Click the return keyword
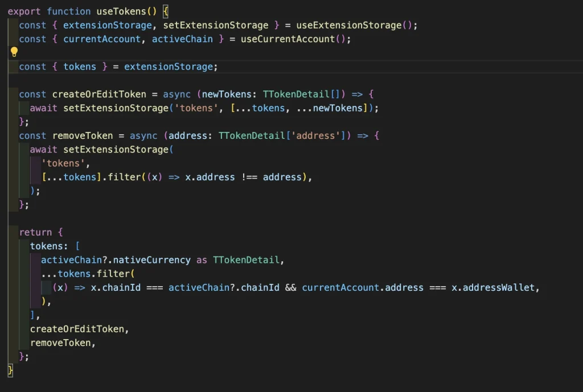583x392 pixels. 35,232
